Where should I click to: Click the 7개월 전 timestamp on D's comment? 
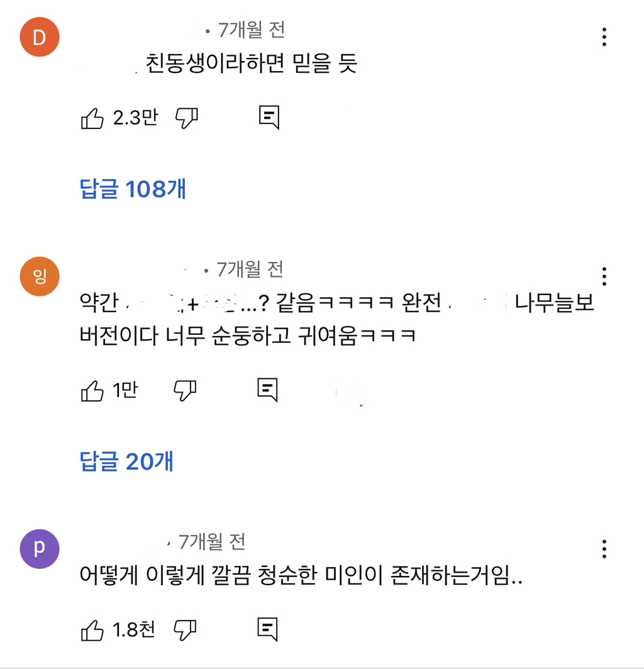pyautogui.click(x=252, y=29)
